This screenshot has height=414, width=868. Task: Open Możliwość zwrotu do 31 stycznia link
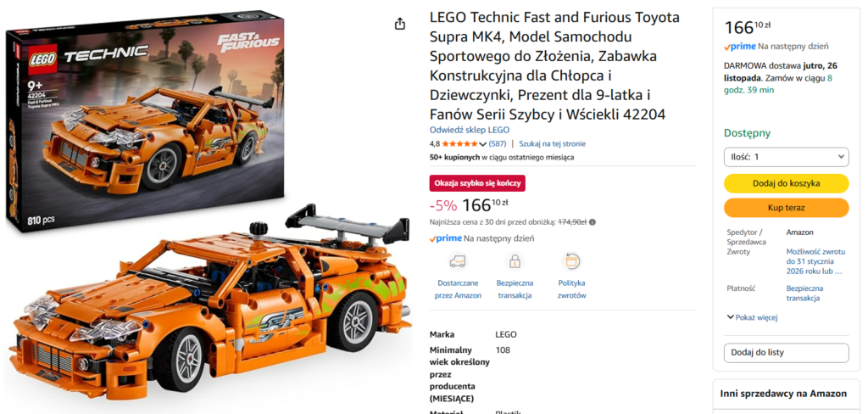[x=816, y=261]
